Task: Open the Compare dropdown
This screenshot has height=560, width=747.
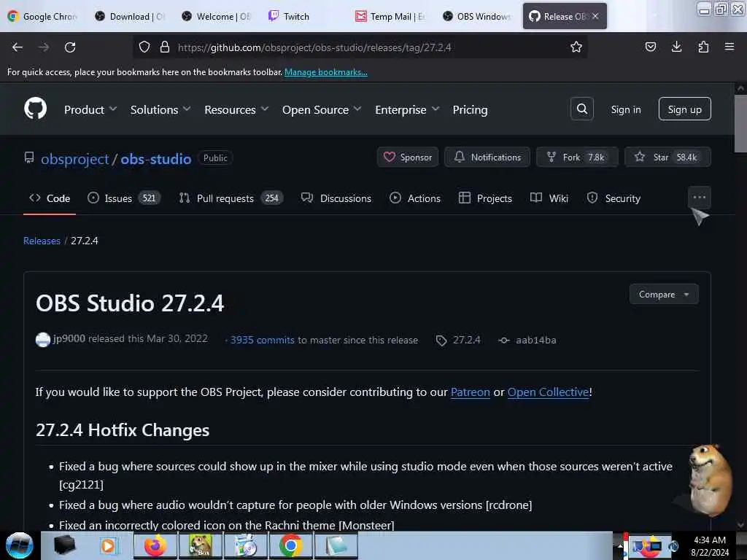Action: point(664,295)
